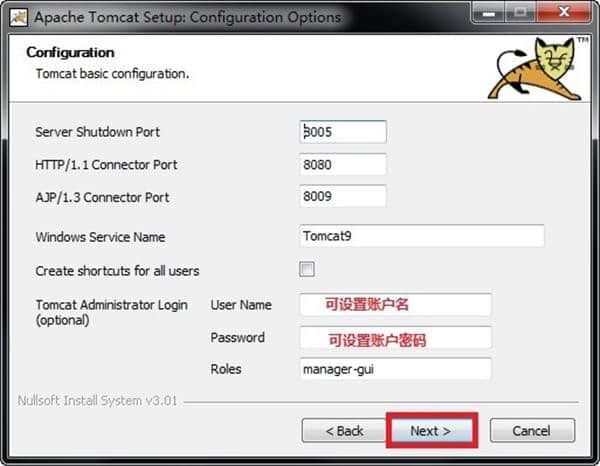600x466 pixels.
Task: Go back with the < Back button
Action: click(x=344, y=431)
